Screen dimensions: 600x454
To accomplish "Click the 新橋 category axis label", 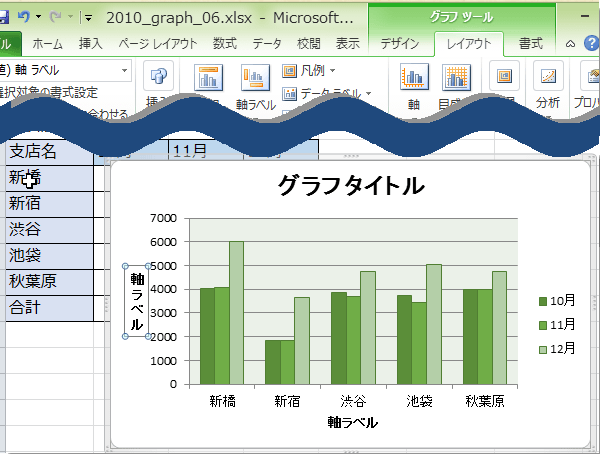I will pyautogui.click(x=222, y=401).
